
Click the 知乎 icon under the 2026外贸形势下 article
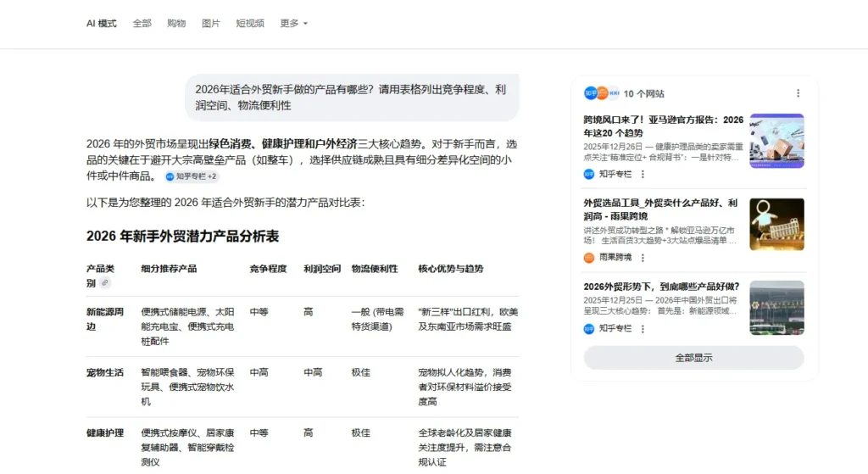point(589,328)
